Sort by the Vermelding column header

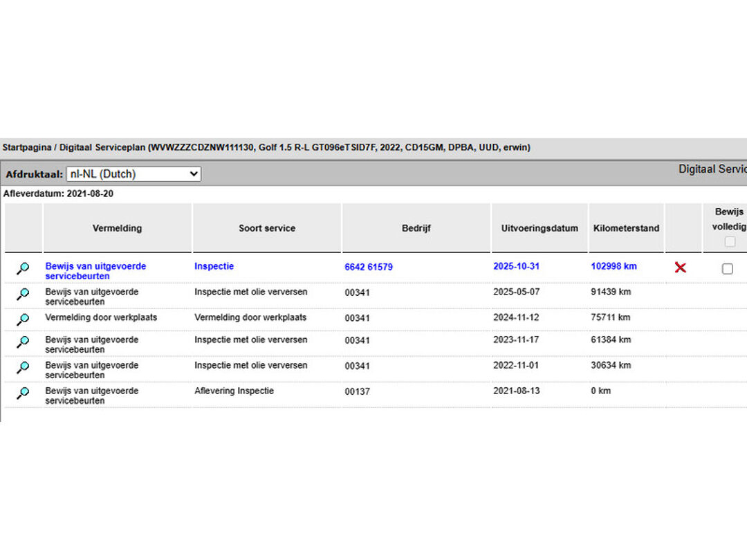point(117,228)
